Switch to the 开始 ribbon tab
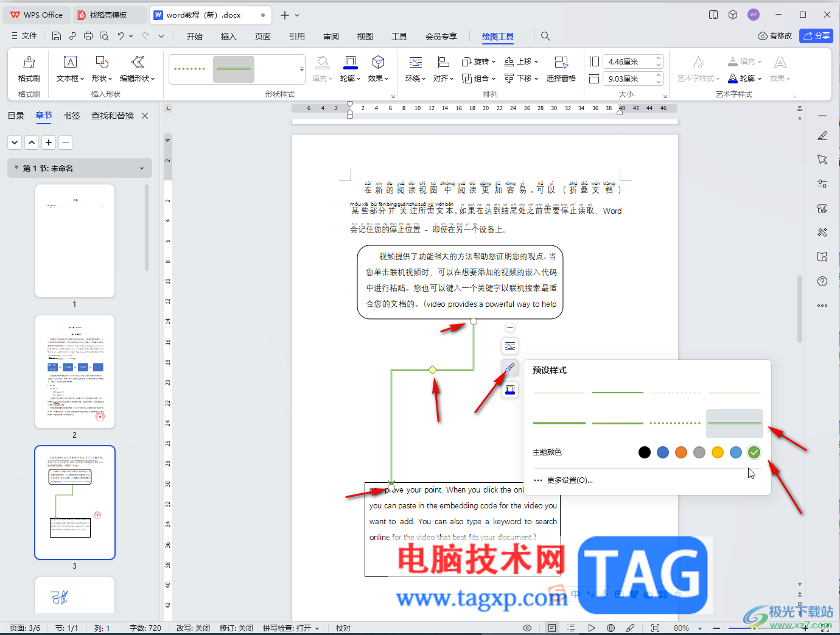 click(x=195, y=37)
